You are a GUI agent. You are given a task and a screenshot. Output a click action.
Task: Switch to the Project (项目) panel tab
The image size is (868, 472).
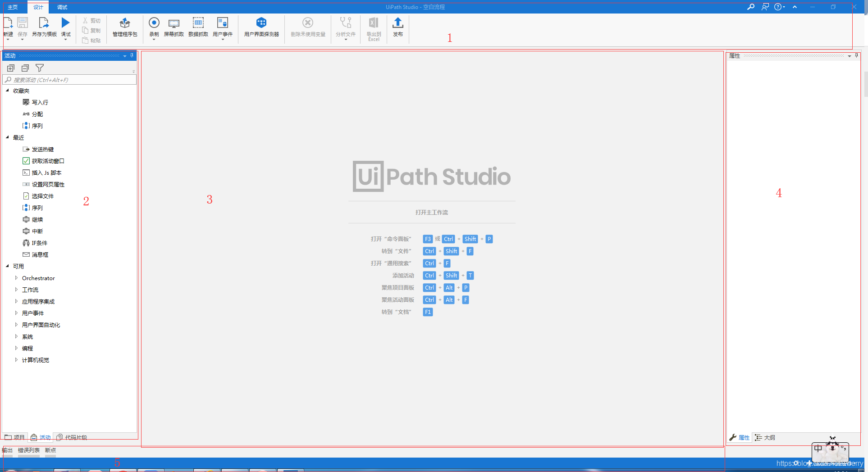point(15,437)
